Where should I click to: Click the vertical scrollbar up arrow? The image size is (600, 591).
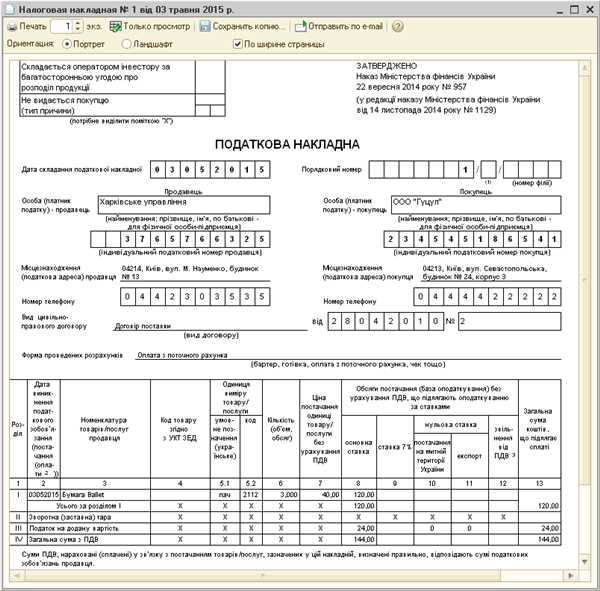point(584,68)
